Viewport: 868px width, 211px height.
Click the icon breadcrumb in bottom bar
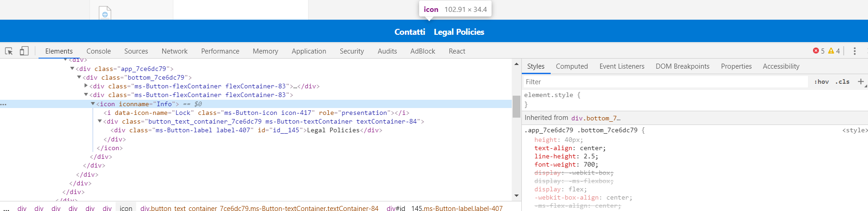[126, 208]
